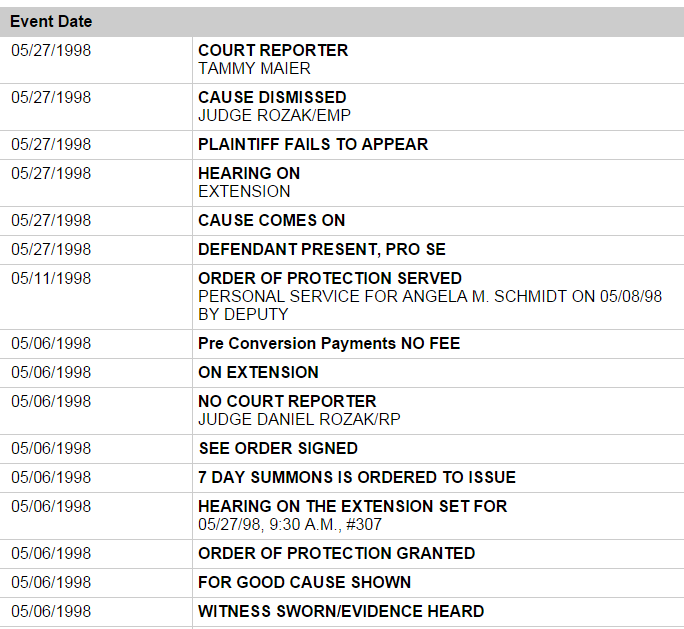Click the 05/11/1998 event date
The width and height of the screenshot is (684, 629).
tap(51, 278)
